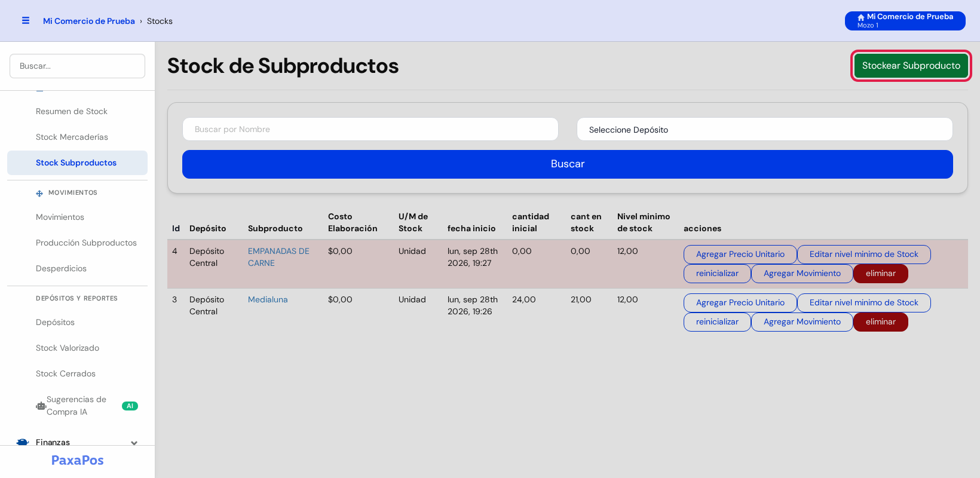Delete the Medialuna stock row
This screenshot has height=478, width=980.
881,322
